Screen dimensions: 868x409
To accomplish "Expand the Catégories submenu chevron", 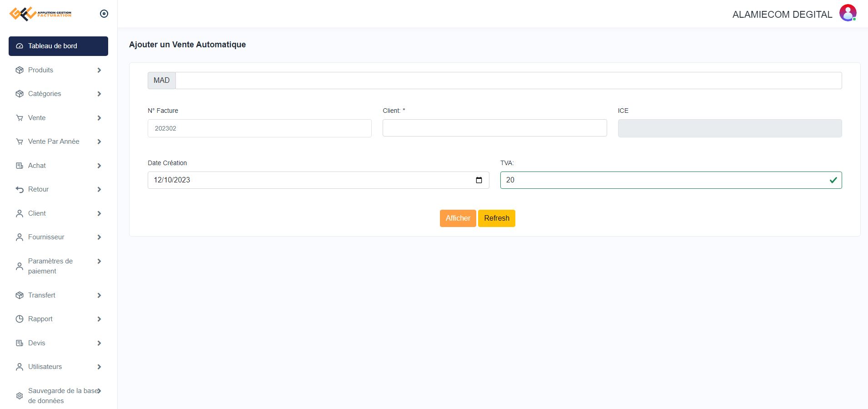I will tap(99, 94).
